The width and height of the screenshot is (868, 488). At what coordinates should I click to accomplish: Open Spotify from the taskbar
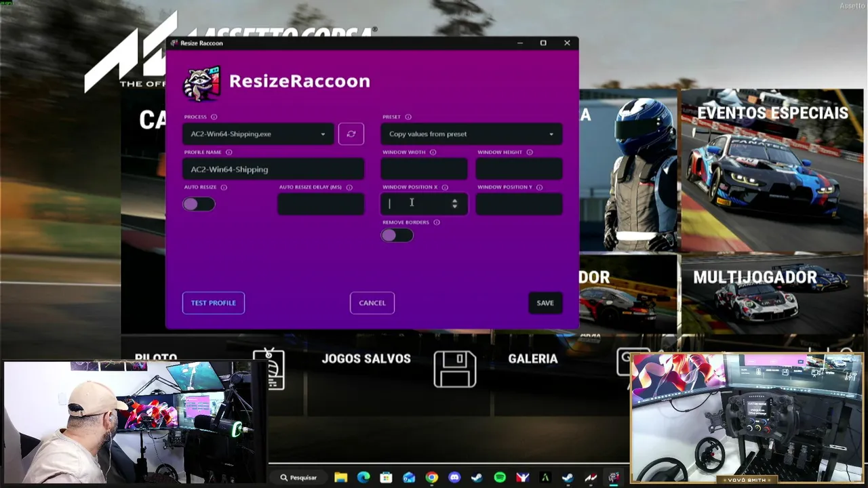coord(500,478)
